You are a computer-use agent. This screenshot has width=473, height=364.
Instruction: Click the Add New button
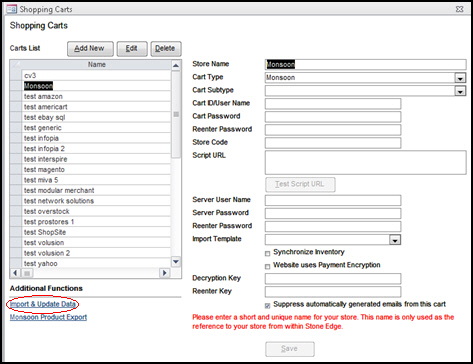click(x=90, y=49)
